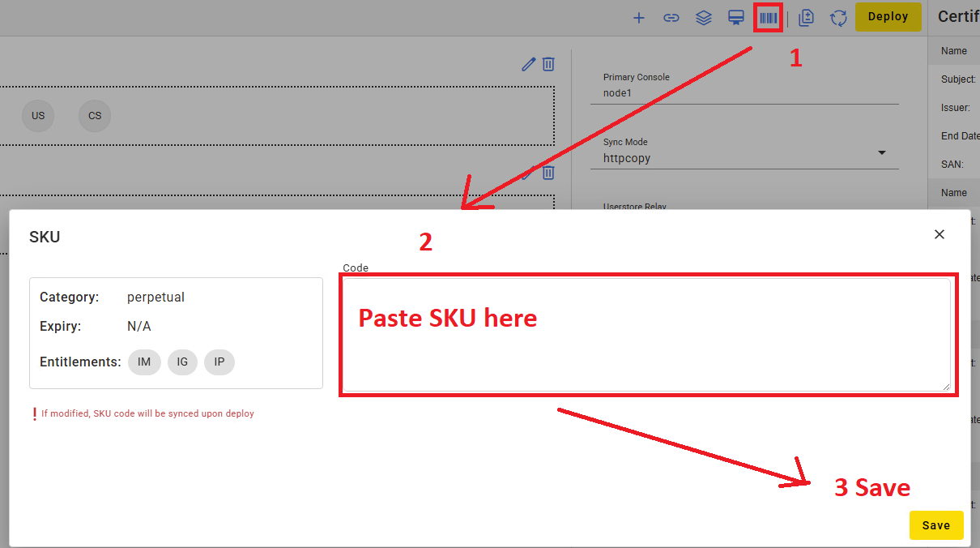This screenshot has height=548, width=980.
Task: Click inside the Code text area
Action: (x=646, y=334)
